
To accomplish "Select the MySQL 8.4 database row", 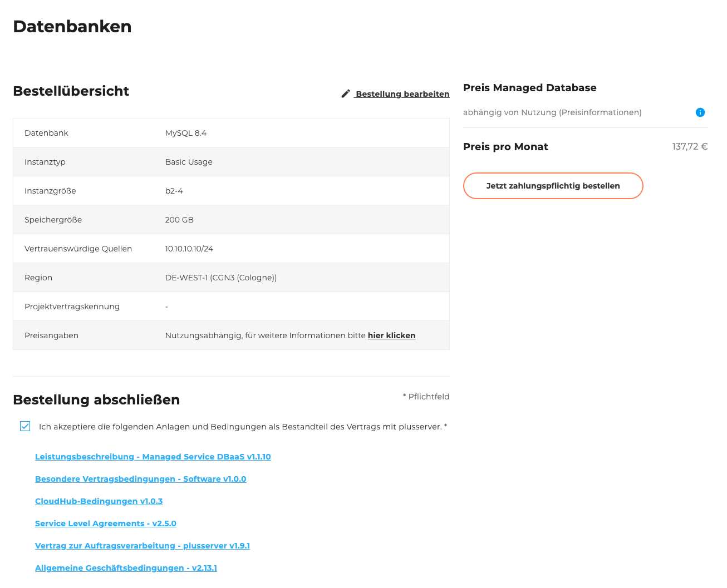I will coord(185,133).
